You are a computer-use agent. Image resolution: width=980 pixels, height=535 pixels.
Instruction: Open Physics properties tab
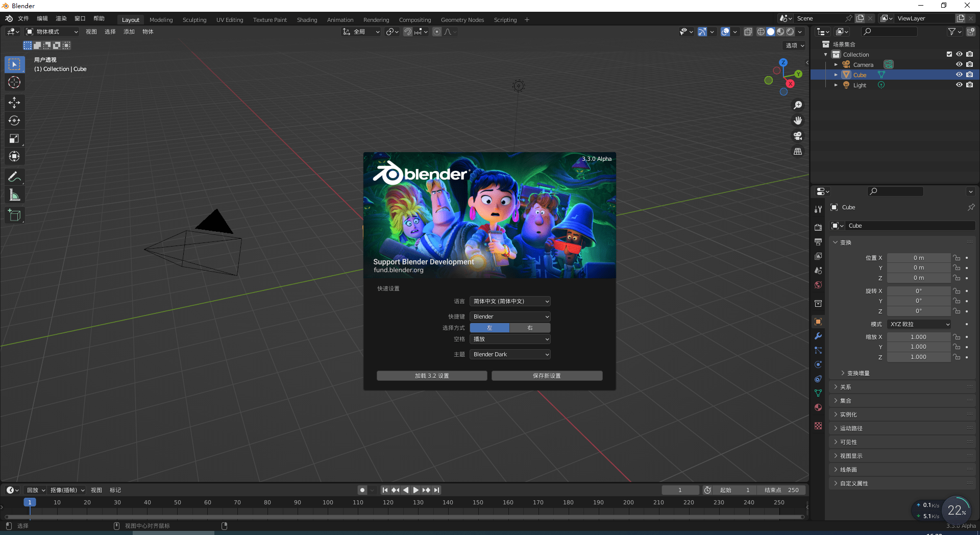point(818,364)
